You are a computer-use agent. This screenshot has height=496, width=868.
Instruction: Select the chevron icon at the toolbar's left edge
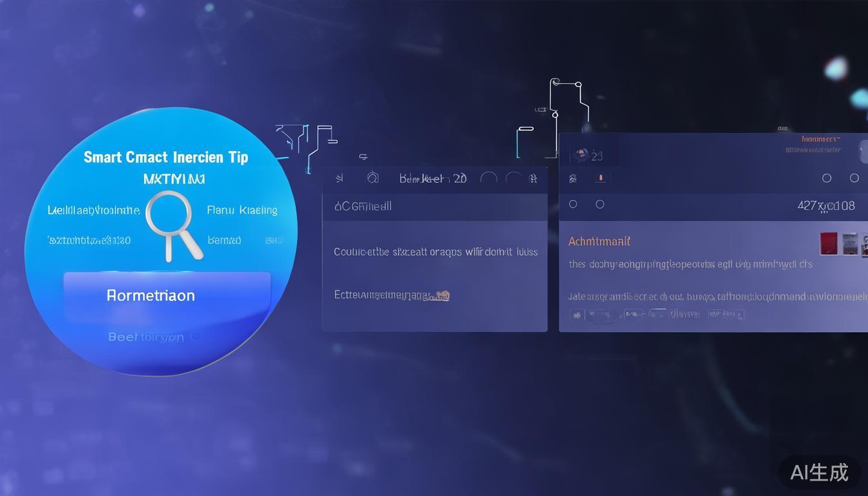point(339,178)
